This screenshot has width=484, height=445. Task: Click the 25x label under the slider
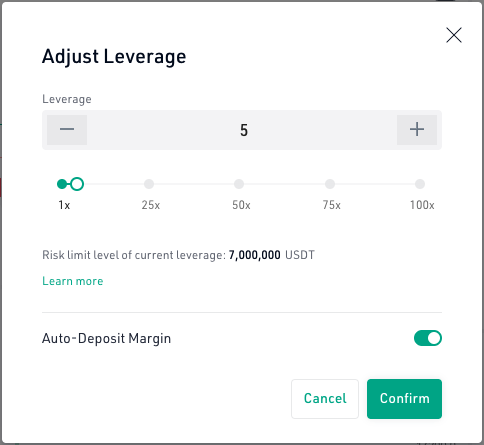tap(151, 205)
